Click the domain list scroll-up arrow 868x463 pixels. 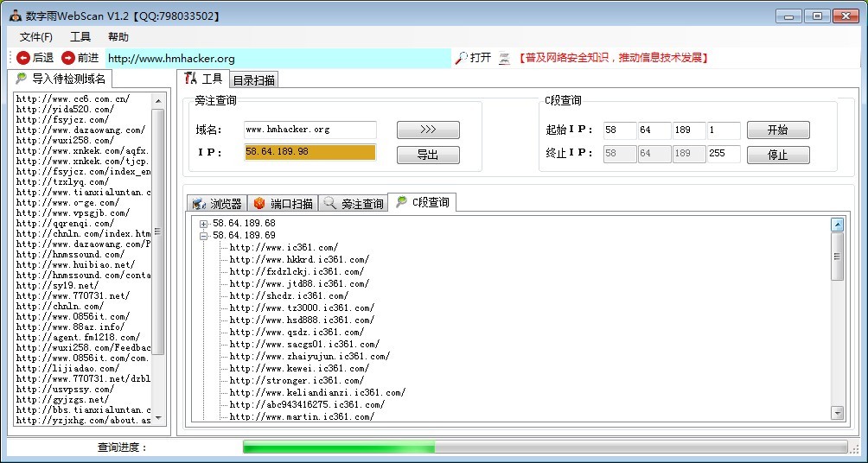[158, 101]
